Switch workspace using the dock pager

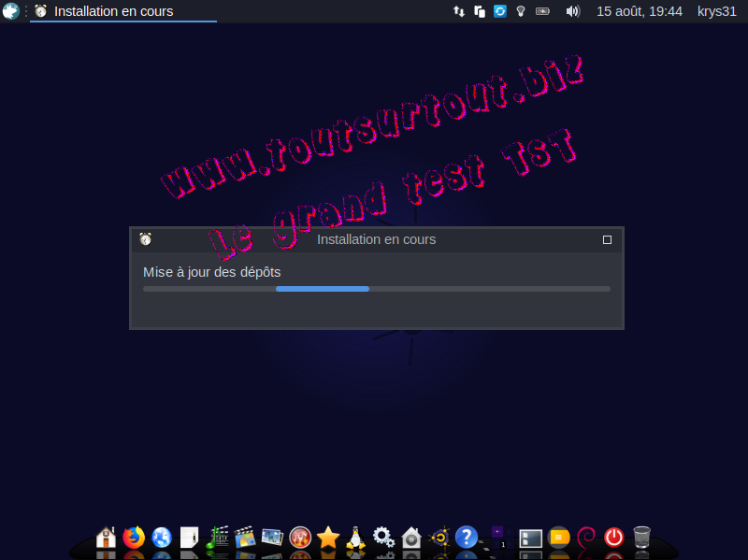point(502,538)
